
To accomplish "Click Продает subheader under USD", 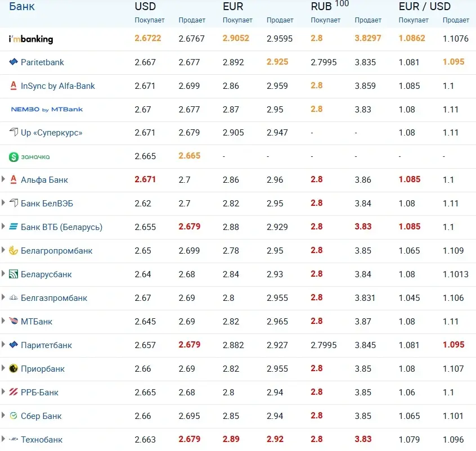I will (192, 20).
